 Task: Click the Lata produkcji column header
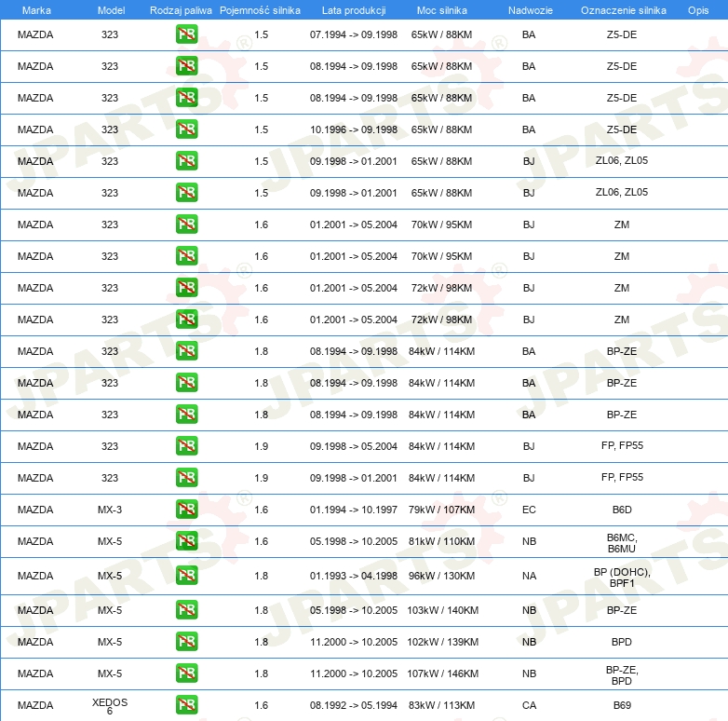(354, 10)
